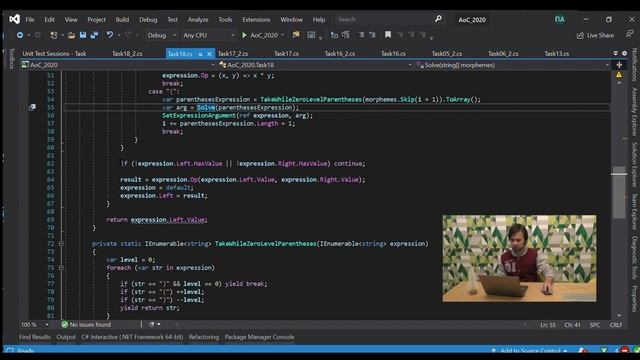Click the Undo arrow icon
The image size is (640, 360).
tap(110, 36)
